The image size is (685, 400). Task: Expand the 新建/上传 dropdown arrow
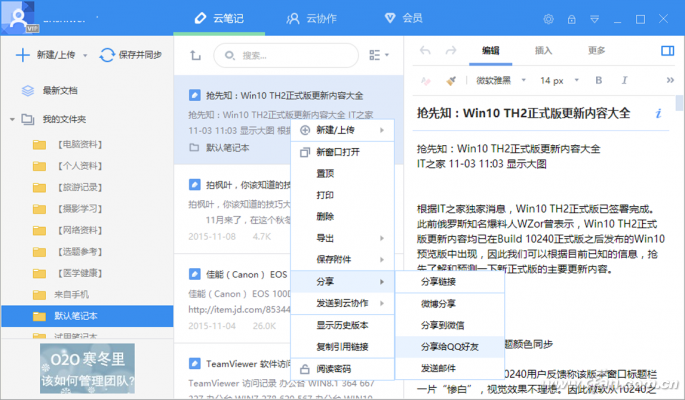click(x=85, y=55)
